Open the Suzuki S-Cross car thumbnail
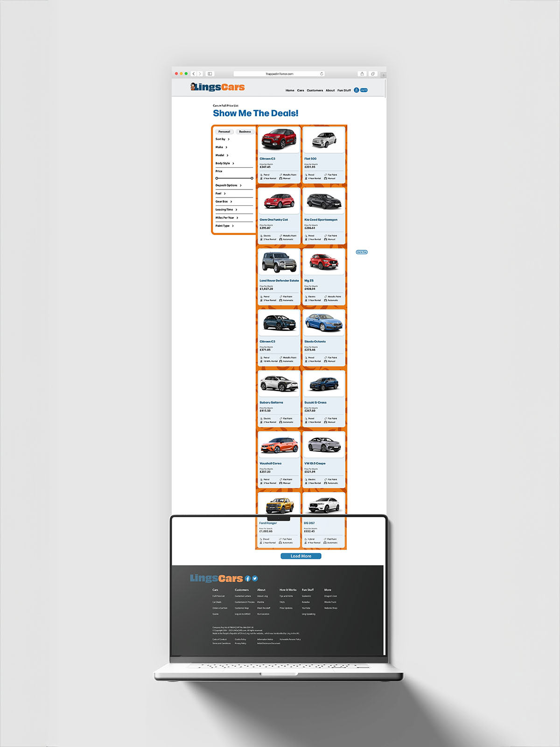Viewport: 560px width, 747px height. [324, 383]
